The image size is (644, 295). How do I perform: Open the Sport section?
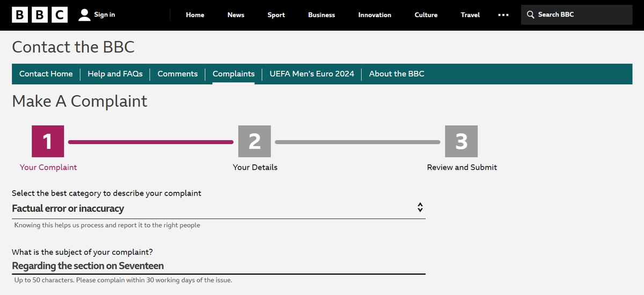[276, 15]
